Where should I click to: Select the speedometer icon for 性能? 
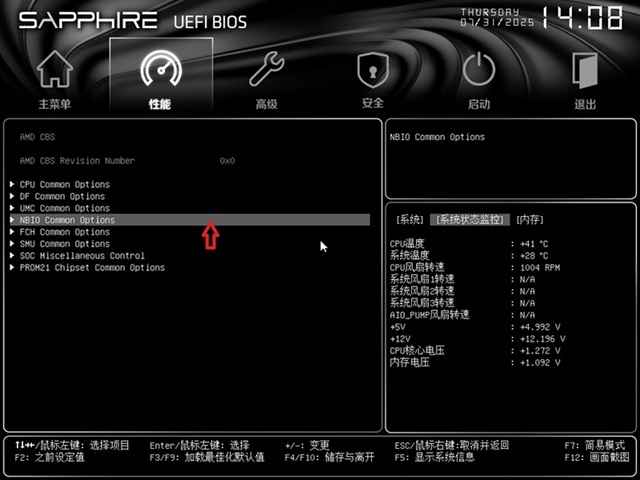pyautogui.click(x=161, y=68)
